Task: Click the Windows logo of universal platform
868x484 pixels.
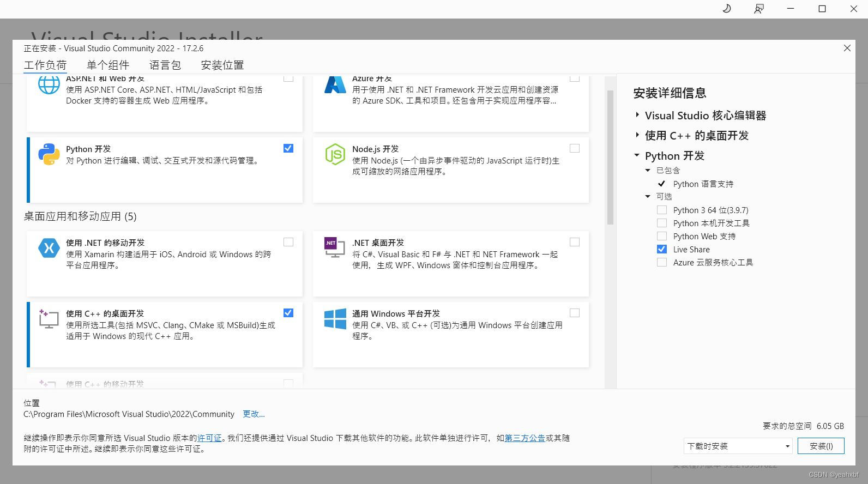Action: coord(335,319)
